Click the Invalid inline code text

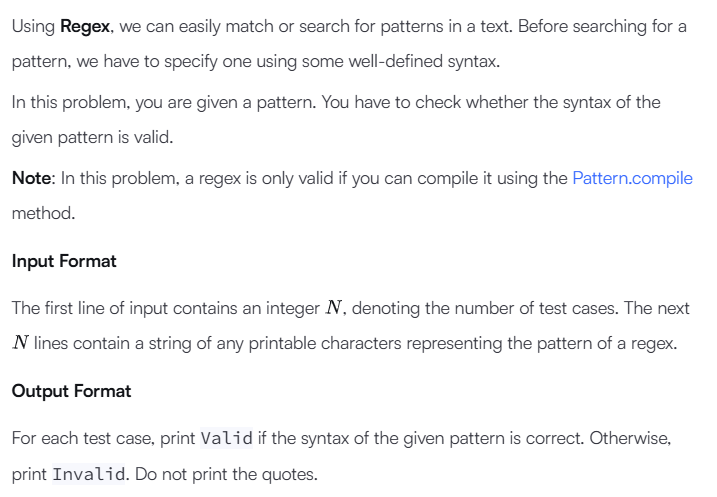88,474
